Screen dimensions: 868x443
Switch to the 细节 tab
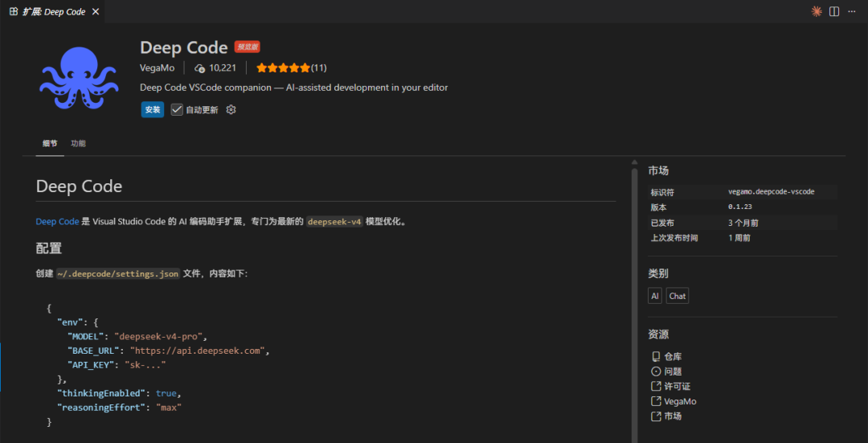tap(50, 143)
